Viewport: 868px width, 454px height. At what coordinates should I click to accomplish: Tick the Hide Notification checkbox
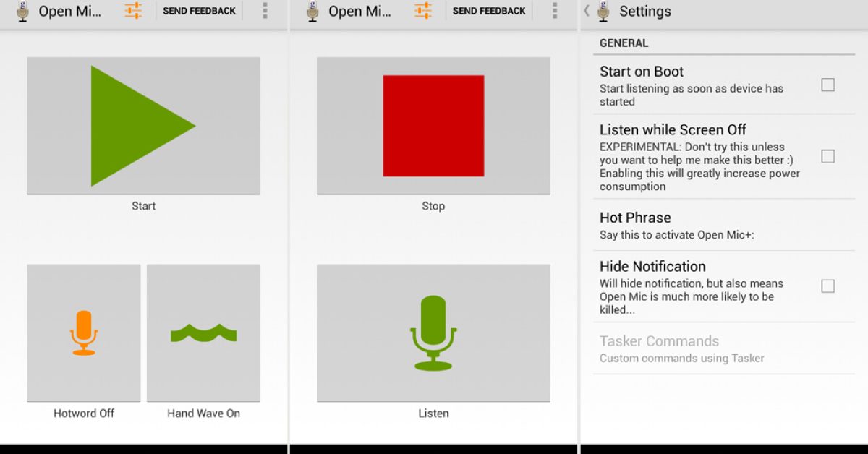[827, 286]
